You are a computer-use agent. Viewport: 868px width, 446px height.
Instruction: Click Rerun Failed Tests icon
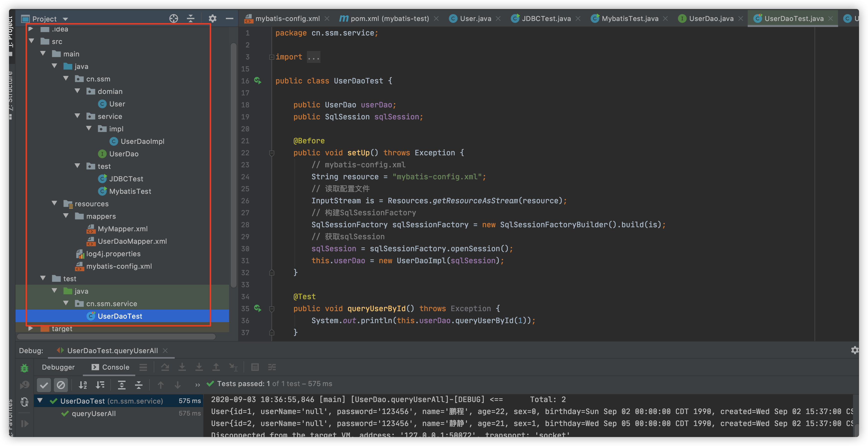[25, 385]
